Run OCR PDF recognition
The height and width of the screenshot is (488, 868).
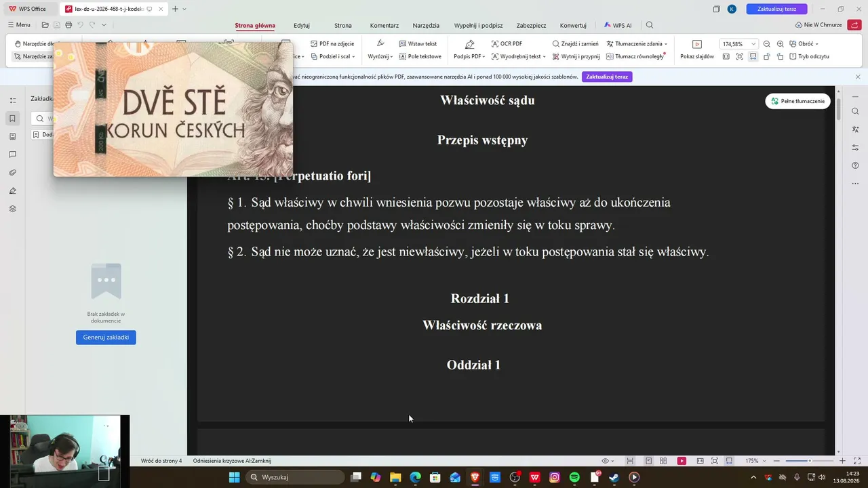pyautogui.click(x=507, y=44)
